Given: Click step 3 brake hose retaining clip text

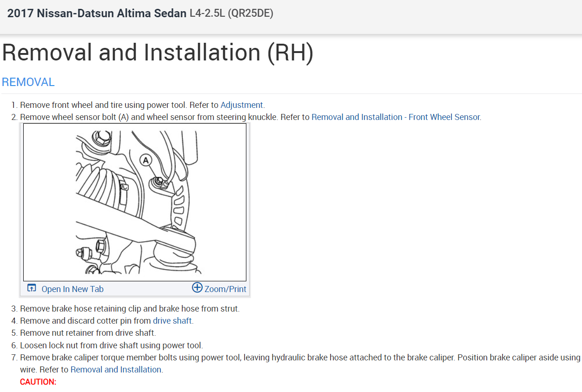Looking at the screenshot, I should pyautogui.click(x=130, y=309).
